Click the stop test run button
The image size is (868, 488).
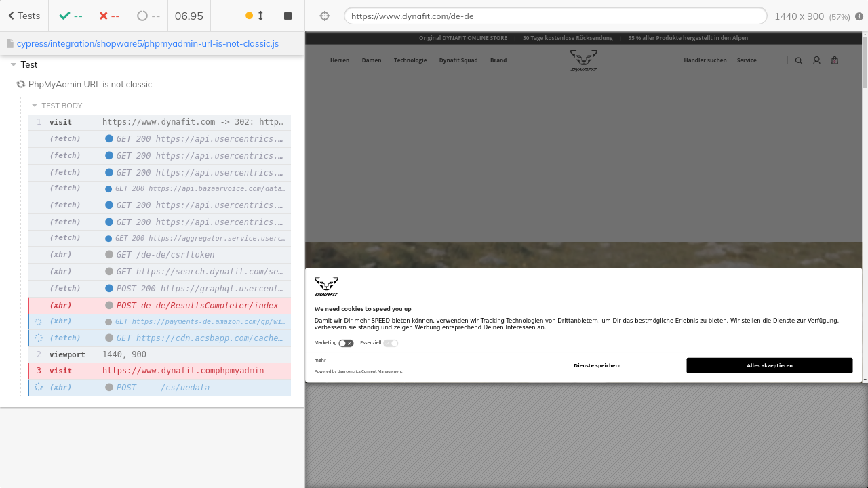[x=288, y=16]
